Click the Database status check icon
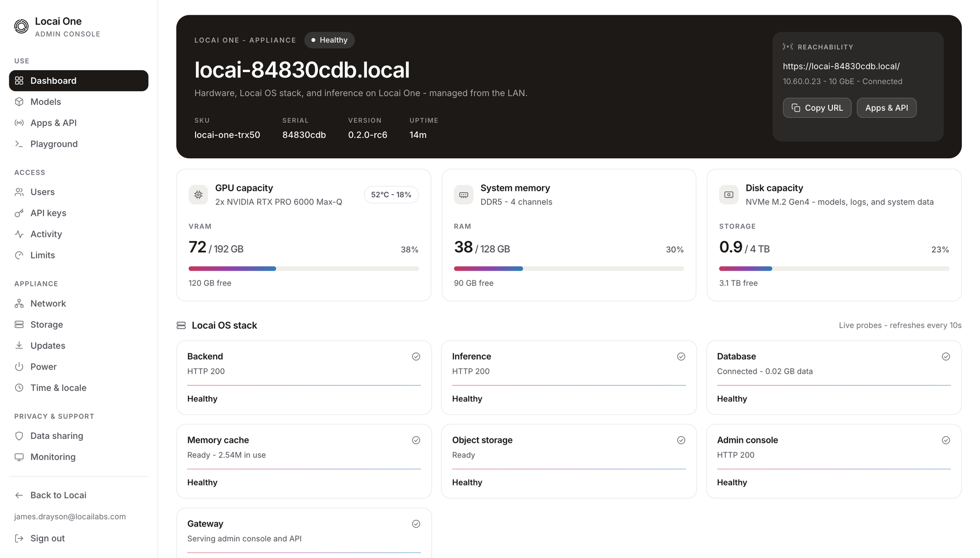 click(946, 356)
